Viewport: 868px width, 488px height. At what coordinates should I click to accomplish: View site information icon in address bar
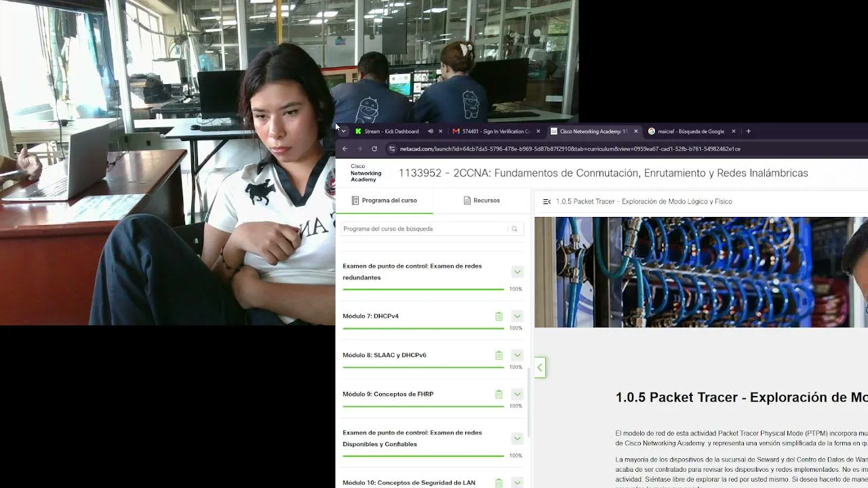click(391, 148)
